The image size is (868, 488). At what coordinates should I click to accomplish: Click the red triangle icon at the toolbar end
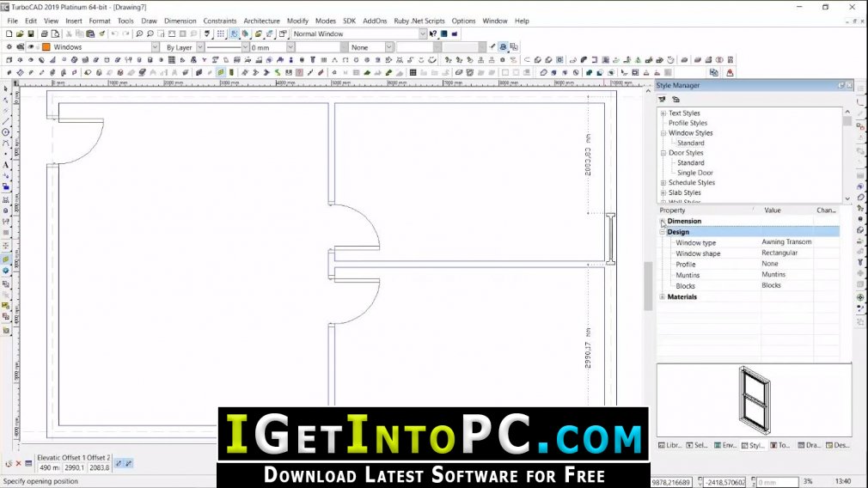tap(730, 72)
